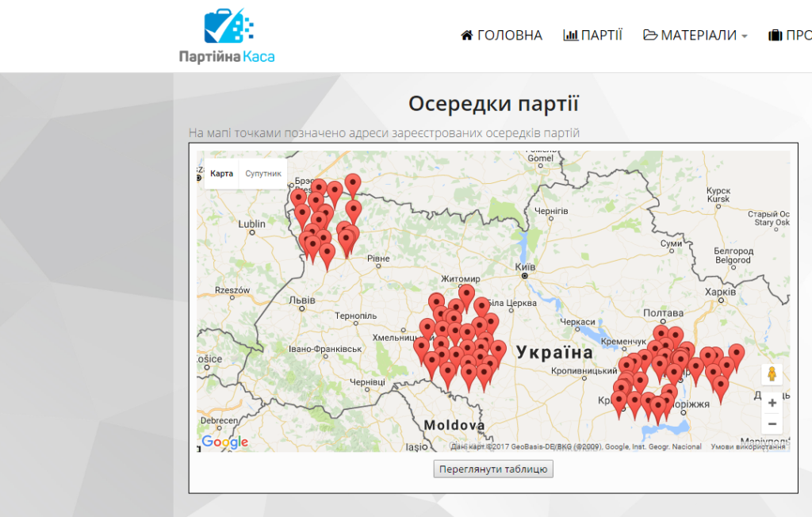
Task: Switch map to Супутник view
Action: pyautogui.click(x=263, y=174)
